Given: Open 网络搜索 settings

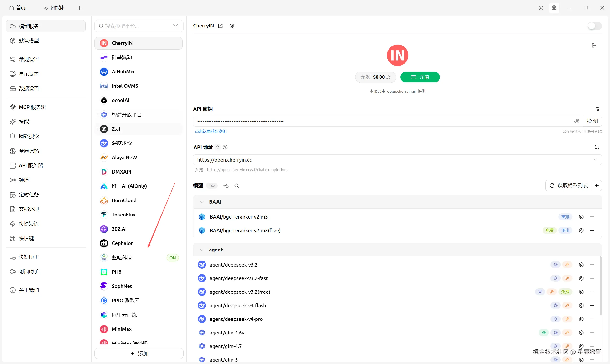Looking at the screenshot, I should tap(46, 136).
